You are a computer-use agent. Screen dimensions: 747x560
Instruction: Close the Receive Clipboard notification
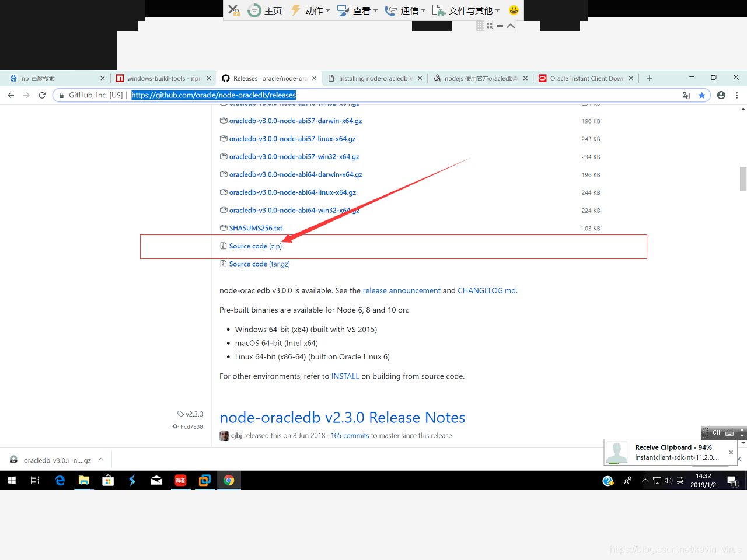pyautogui.click(x=731, y=452)
